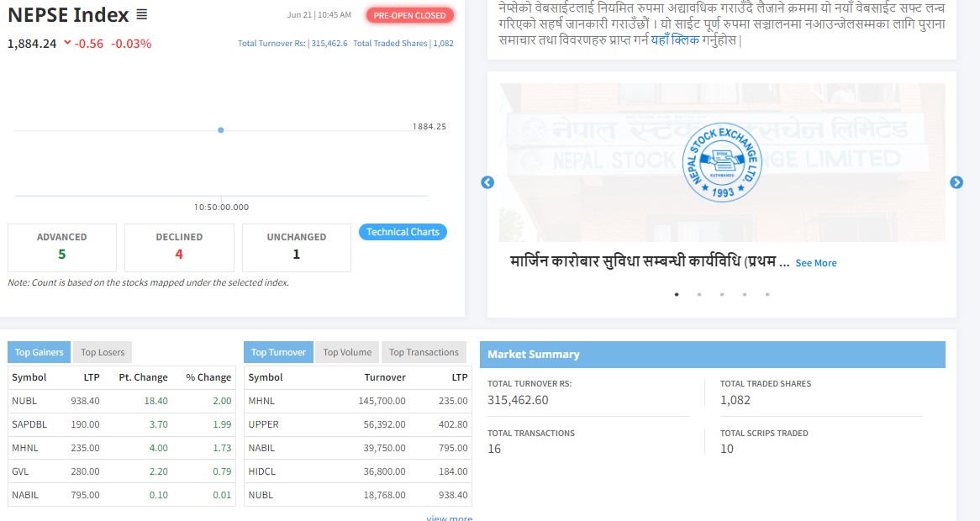The height and width of the screenshot is (521, 980).
Task: Click the UNCHANGED count card
Action: (x=296, y=247)
